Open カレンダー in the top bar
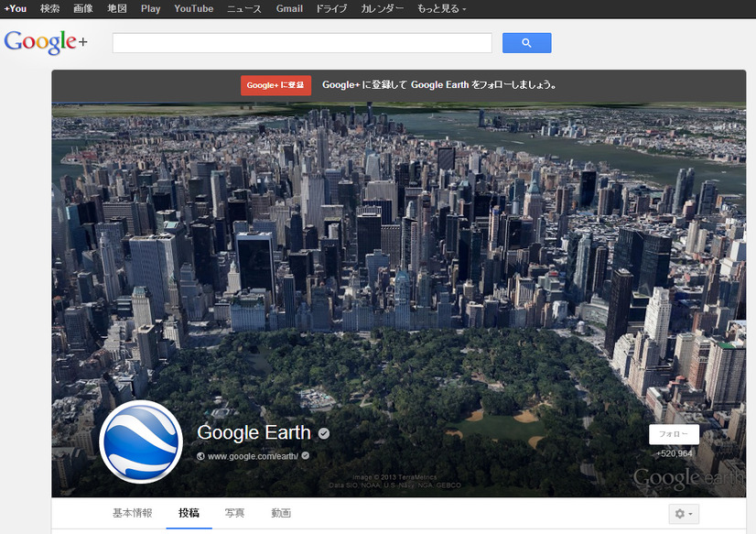 (x=382, y=8)
